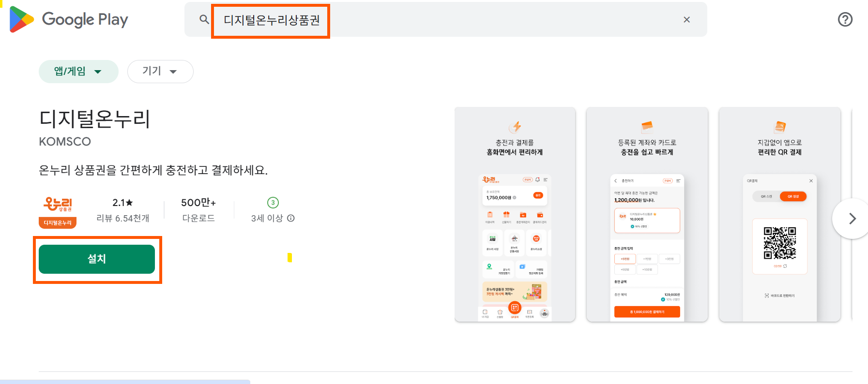
Task: Click the search input with 디지털온누리상품권
Action: [445, 19]
